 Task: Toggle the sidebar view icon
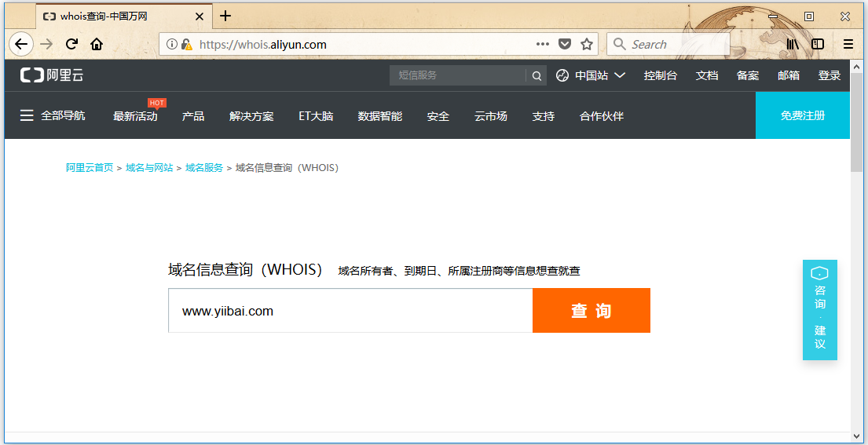pos(818,45)
